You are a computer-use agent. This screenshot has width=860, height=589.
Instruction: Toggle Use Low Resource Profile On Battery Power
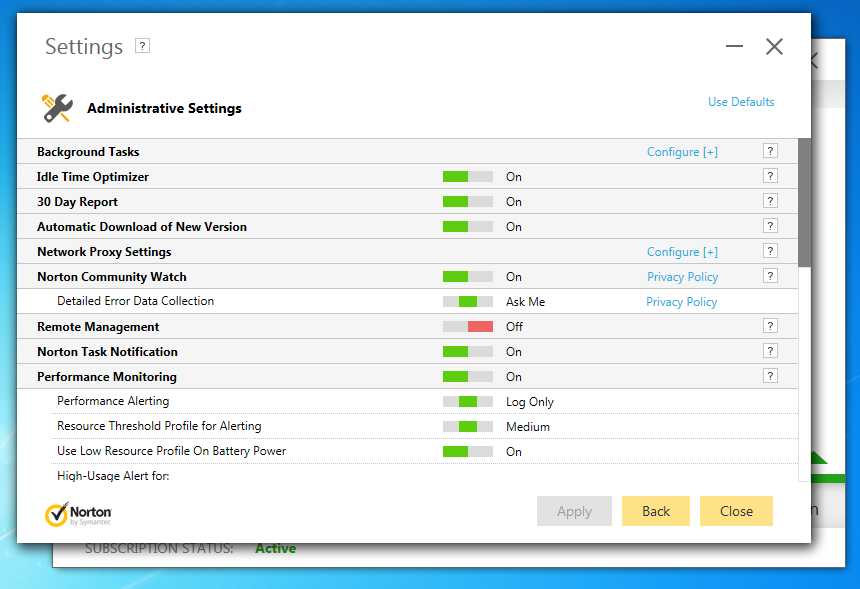click(x=468, y=451)
